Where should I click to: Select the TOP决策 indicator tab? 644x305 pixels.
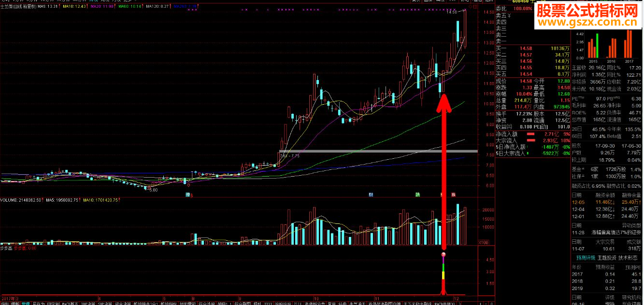click(x=88, y=303)
